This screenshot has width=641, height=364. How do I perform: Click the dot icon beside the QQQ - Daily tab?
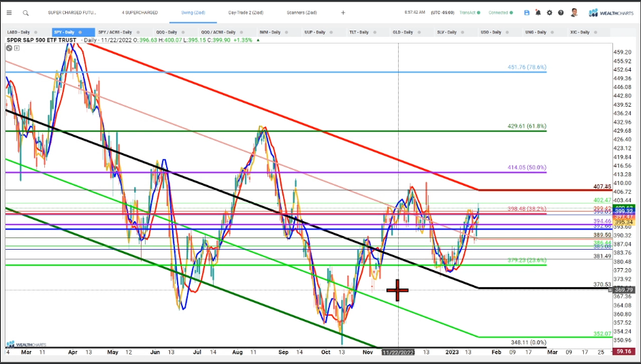pyautogui.click(x=183, y=32)
